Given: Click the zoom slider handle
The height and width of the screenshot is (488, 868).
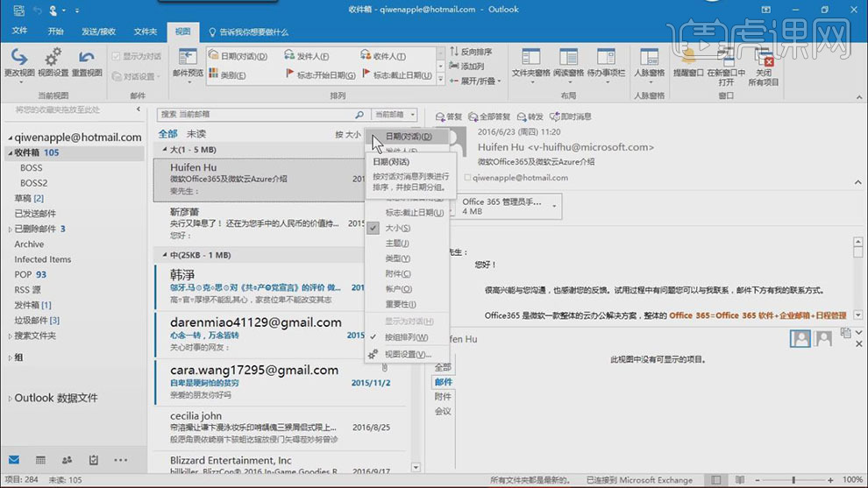Looking at the screenshot, I should click(793, 480).
